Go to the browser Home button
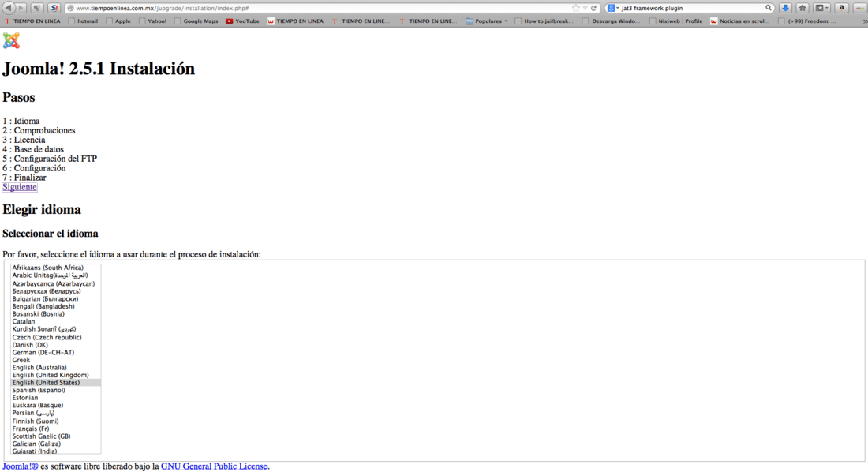Screen dimensions: 868x472 click(x=803, y=8)
